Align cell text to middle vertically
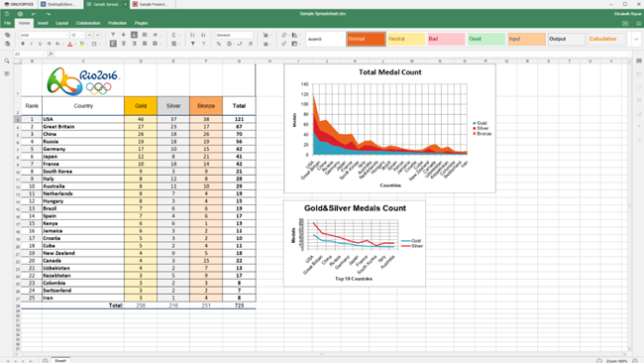 124,35
